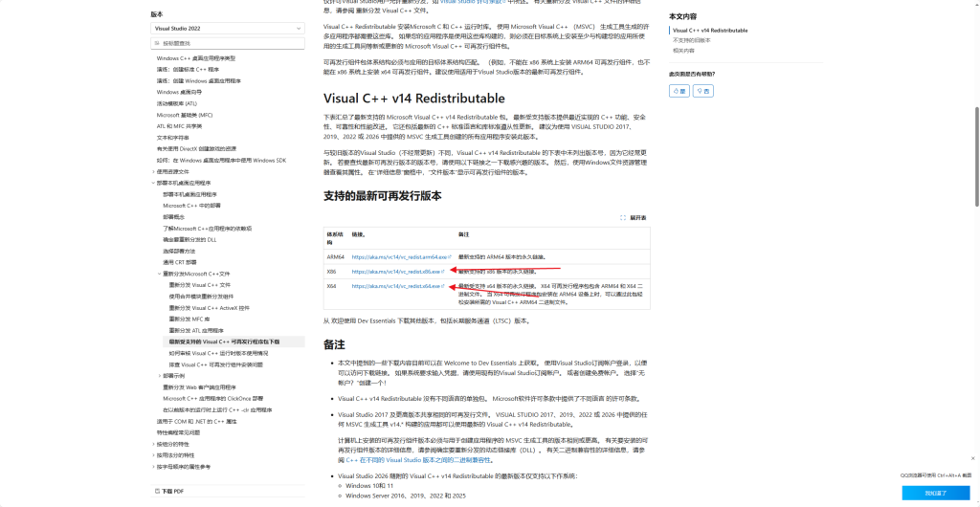Open the vc_redist.x64.exe download link

pyautogui.click(x=396, y=286)
